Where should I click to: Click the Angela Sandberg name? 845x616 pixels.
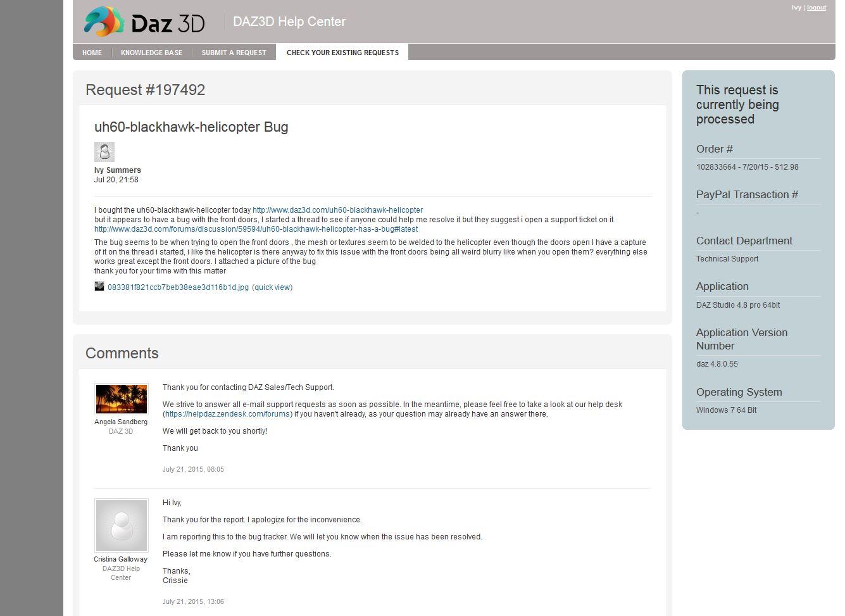click(121, 422)
